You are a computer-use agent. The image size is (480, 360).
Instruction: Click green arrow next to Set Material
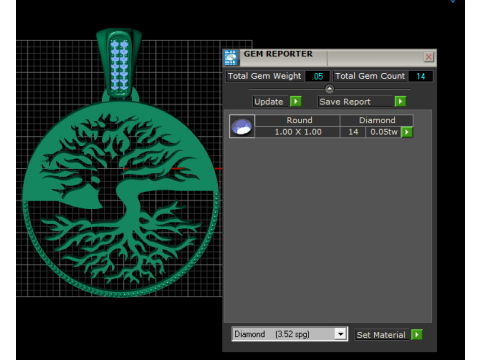tap(417, 334)
